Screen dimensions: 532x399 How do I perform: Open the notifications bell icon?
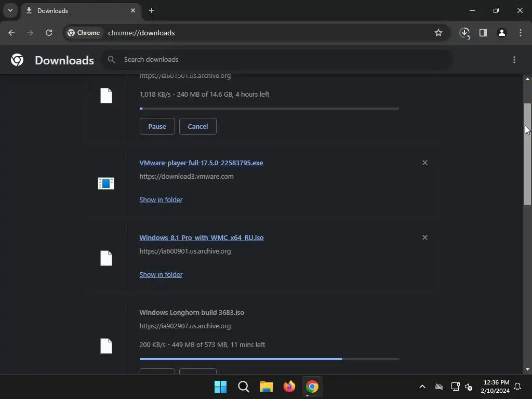point(518,387)
